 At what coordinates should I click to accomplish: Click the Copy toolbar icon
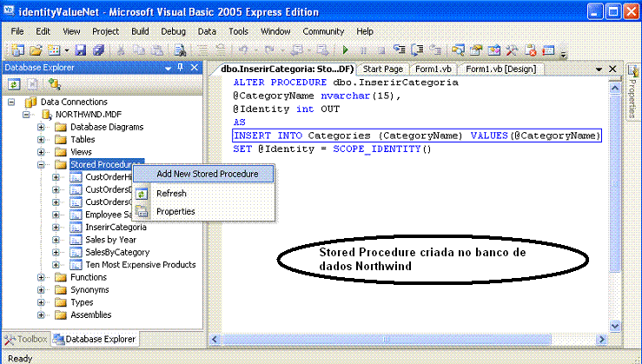coord(139,50)
